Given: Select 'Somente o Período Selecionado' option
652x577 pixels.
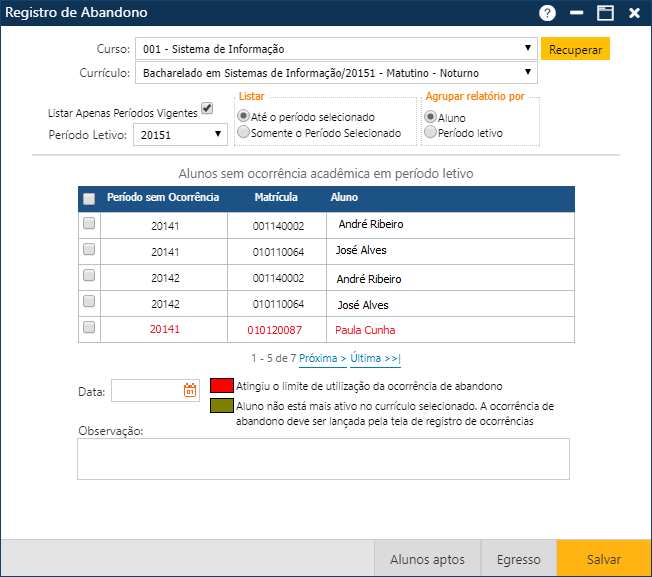Looking at the screenshot, I should (x=243, y=133).
